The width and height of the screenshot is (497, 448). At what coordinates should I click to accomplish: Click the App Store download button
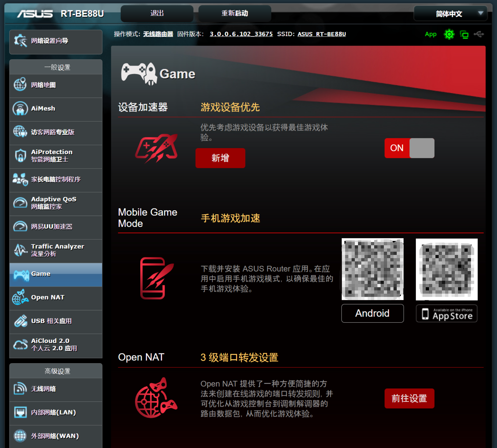click(446, 313)
